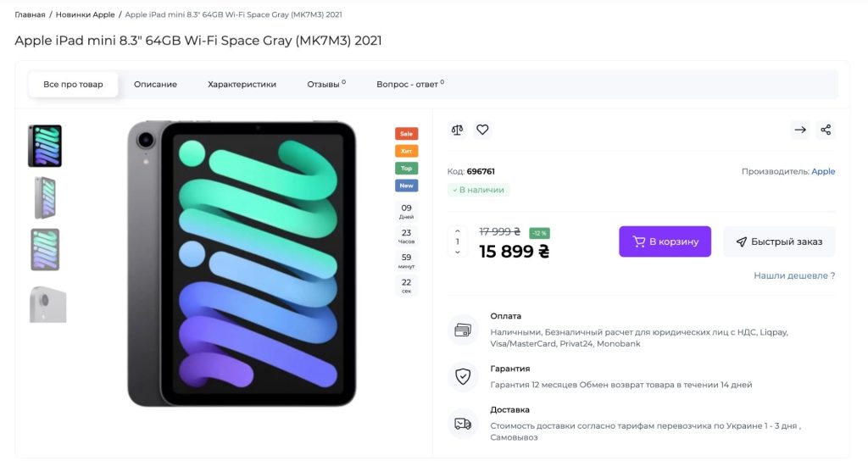Viewport: 868px width, 472px height.
Task: Go to Главная breadcrumb
Action: click(x=30, y=15)
